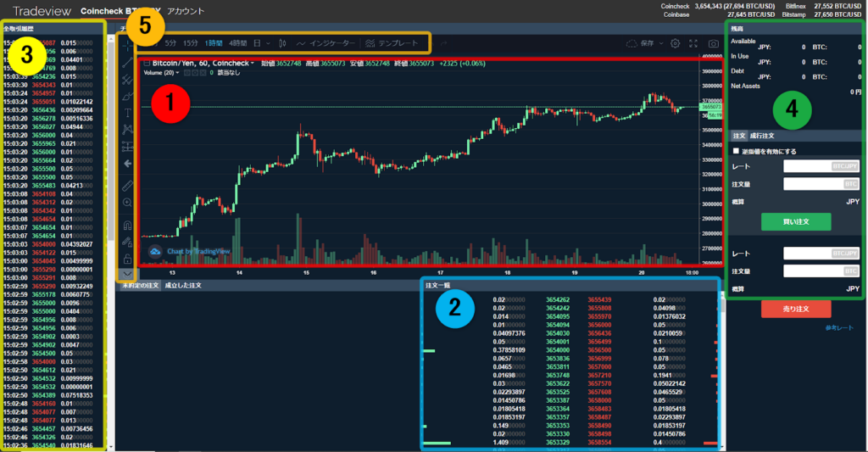Viewport: 868px width, 452px height.
Task: Switch to the 成立した注文 tab
Action: [183, 285]
